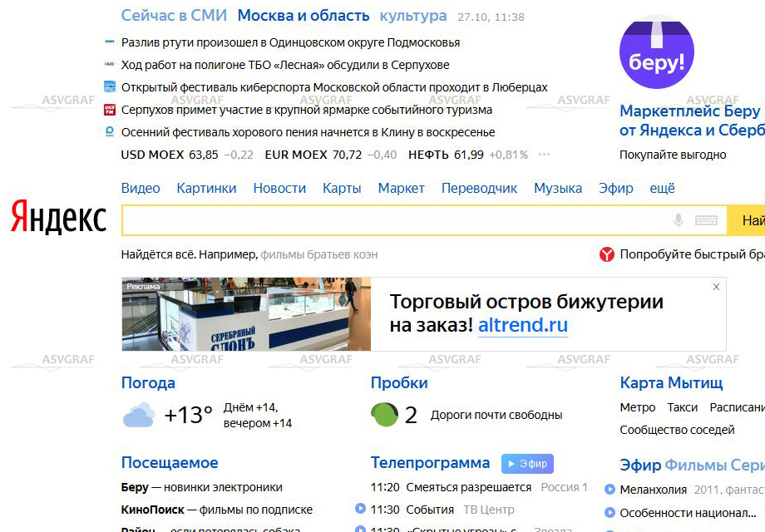Switch to the культура news tab
The height and width of the screenshot is (532, 765).
click(x=412, y=16)
